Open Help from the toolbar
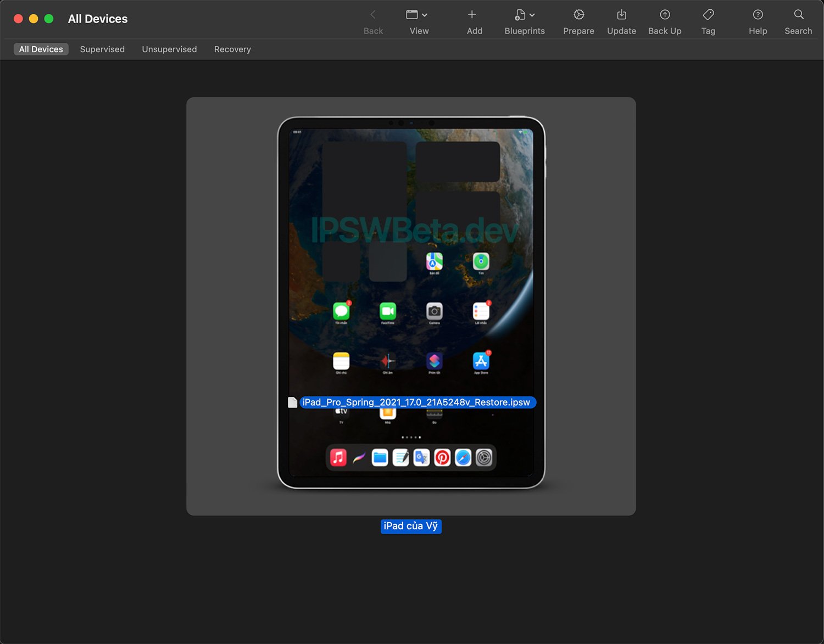Screen dimensions: 824x644 pyautogui.click(x=758, y=22)
